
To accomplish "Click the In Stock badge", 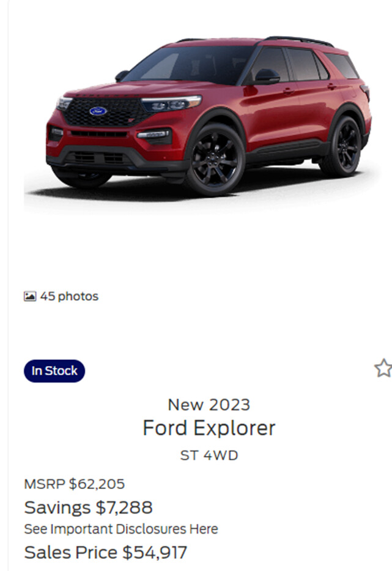I will pyautogui.click(x=54, y=371).
